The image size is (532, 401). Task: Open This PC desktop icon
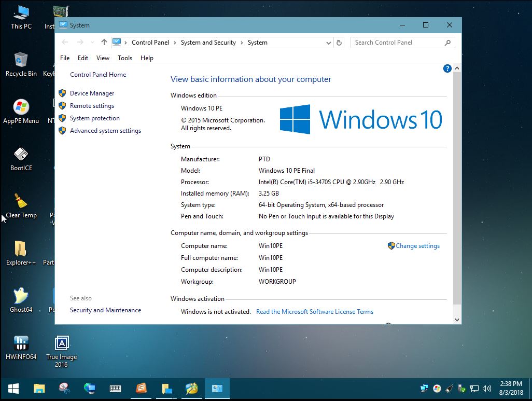(x=21, y=18)
